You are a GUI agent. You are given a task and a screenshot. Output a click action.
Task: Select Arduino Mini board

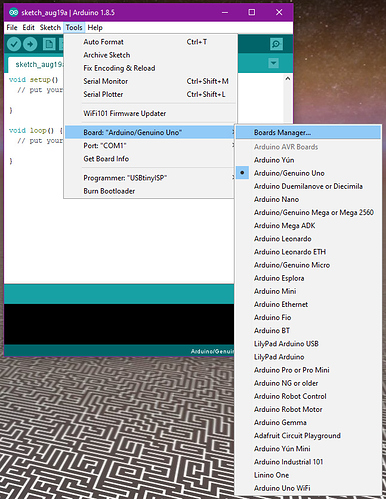[308, 291]
